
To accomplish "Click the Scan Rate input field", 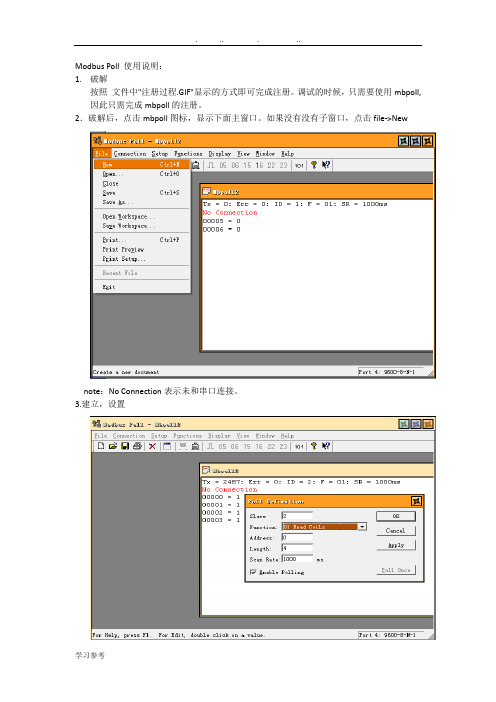I will click(297, 559).
